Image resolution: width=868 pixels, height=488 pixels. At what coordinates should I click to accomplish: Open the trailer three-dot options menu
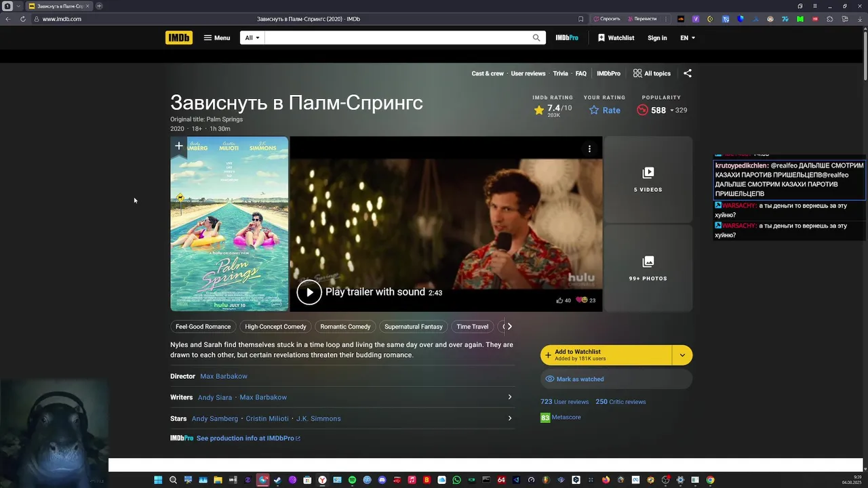pos(589,149)
